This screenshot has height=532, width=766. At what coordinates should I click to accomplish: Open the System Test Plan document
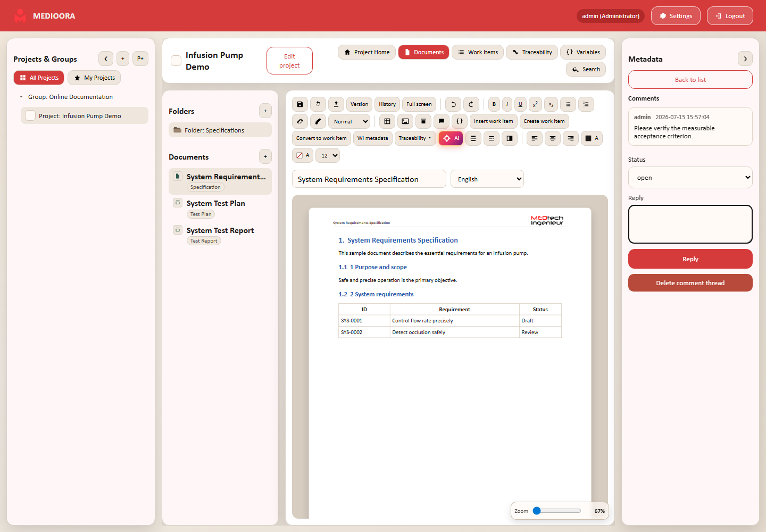point(220,208)
